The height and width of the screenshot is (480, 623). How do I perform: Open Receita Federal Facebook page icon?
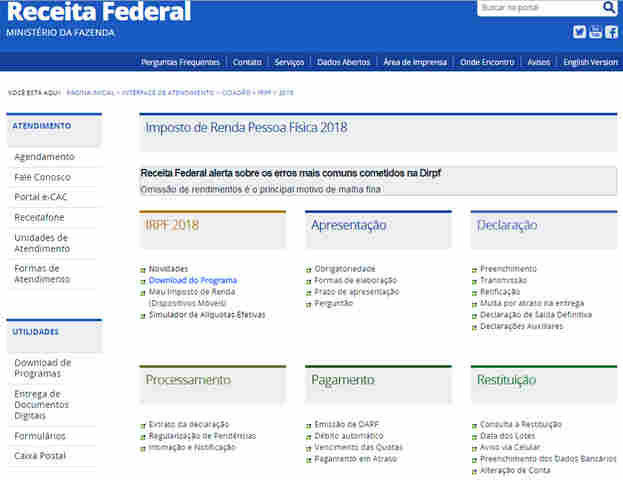coord(611,32)
